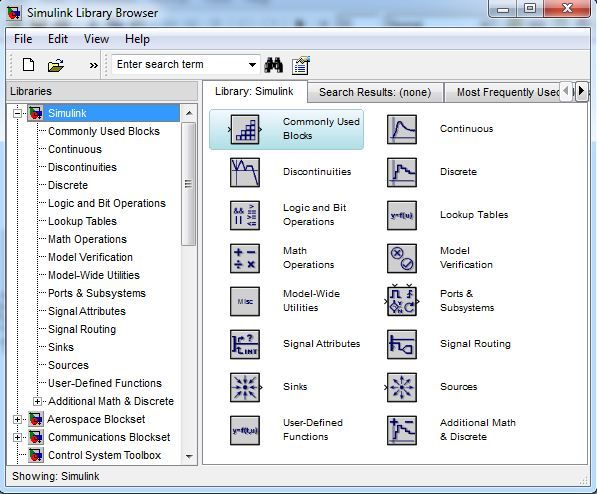Select Math Operations in the tree
This screenshot has height=494, width=597.
pos(87,239)
